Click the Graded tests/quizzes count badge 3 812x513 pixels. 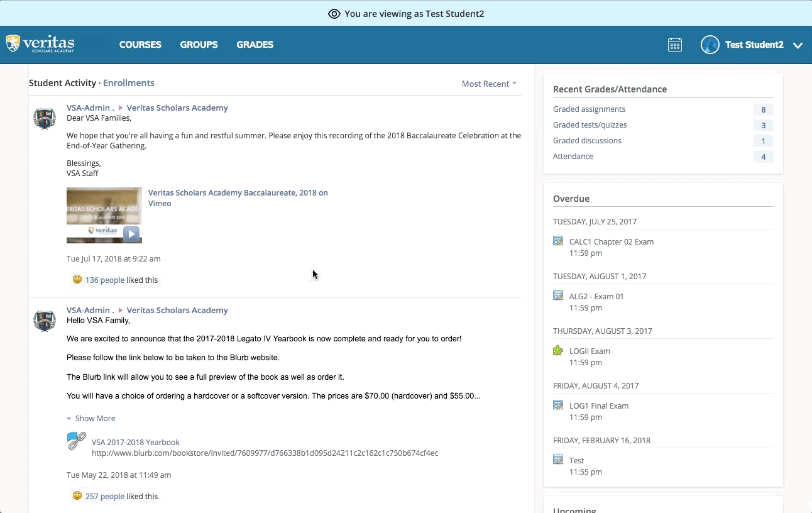pyautogui.click(x=764, y=125)
